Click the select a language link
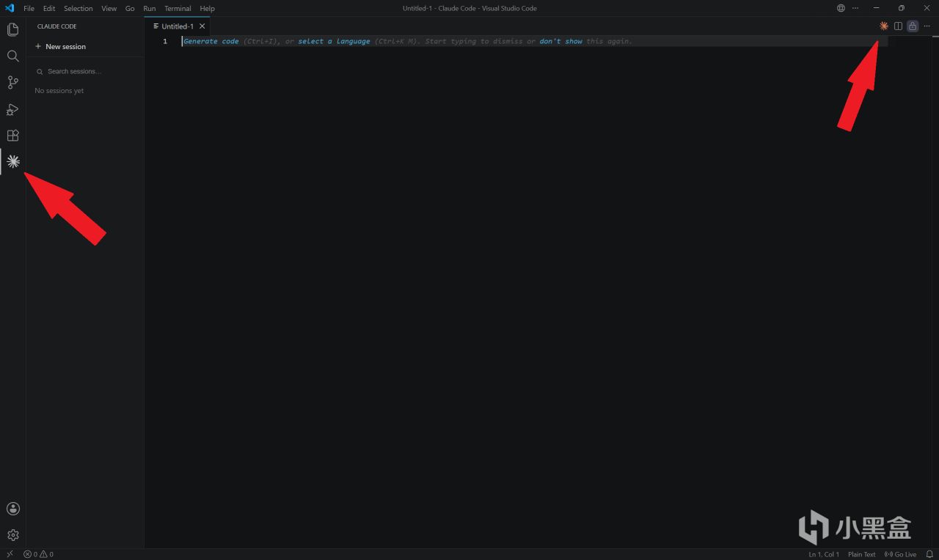The height and width of the screenshot is (560, 939). pos(334,41)
